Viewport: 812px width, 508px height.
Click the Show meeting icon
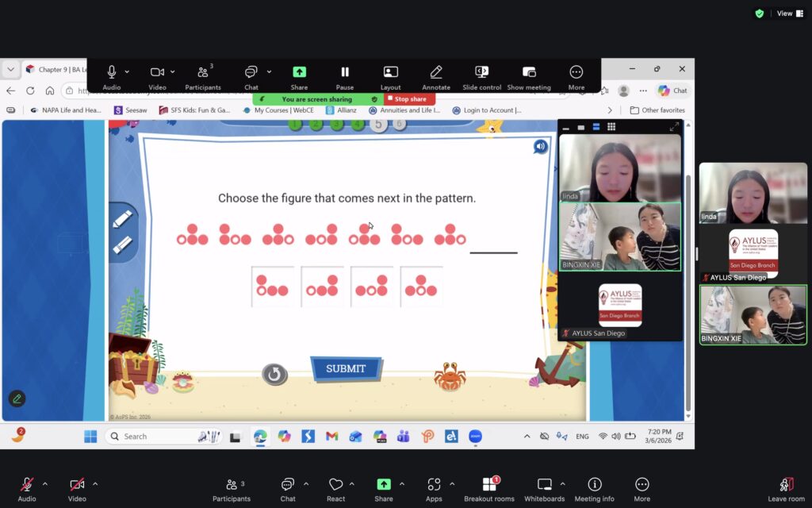click(529, 72)
